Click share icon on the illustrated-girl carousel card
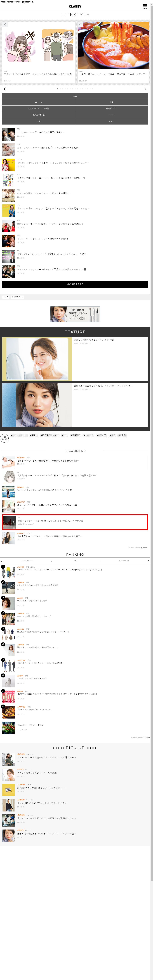Image resolution: width=153 pixels, height=980 pixels. pos(5,25)
